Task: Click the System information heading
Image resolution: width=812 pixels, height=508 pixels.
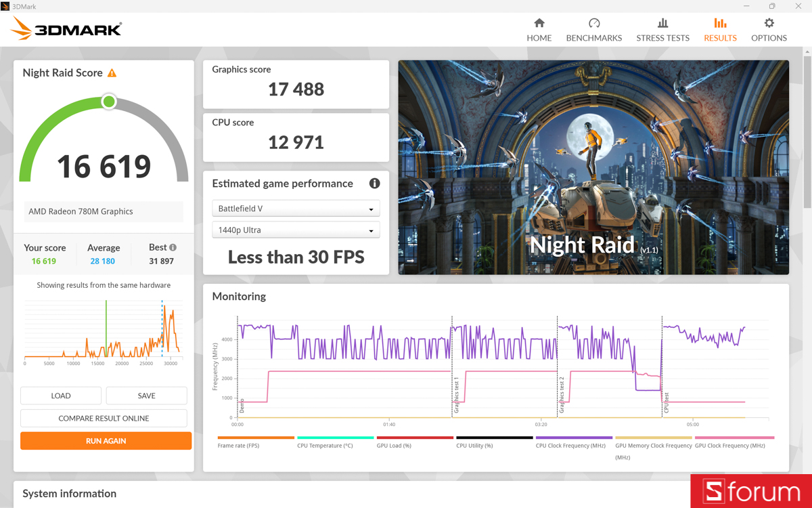Action: click(x=69, y=494)
